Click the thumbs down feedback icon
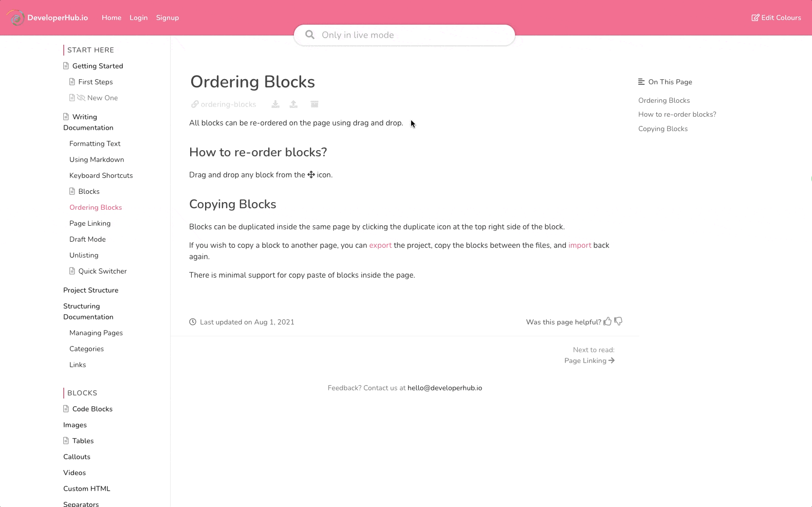The height and width of the screenshot is (507, 812). pyautogui.click(x=618, y=321)
